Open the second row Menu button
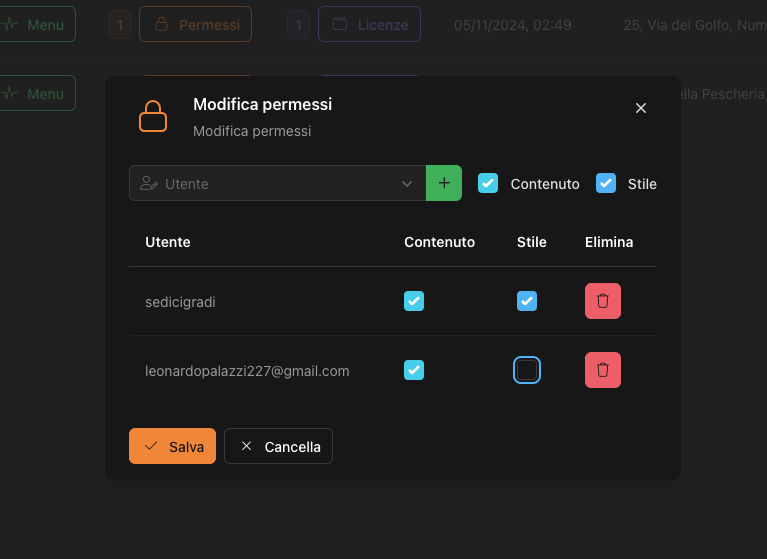The image size is (767, 559). pos(36,93)
